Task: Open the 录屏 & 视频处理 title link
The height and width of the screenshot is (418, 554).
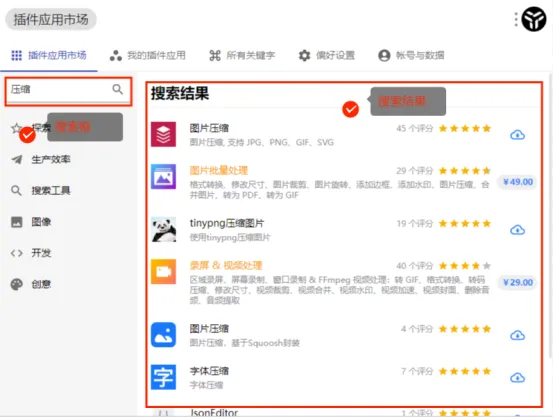Action: [226, 266]
